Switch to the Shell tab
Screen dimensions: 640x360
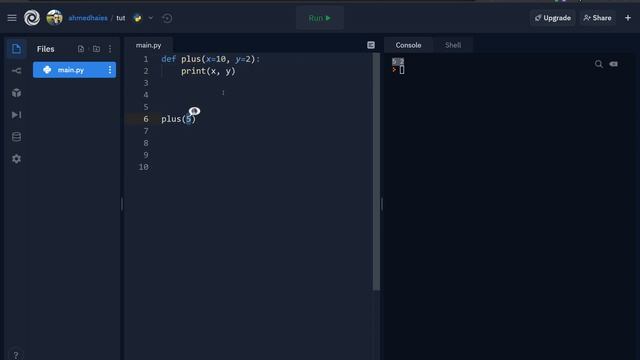pos(453,45)
